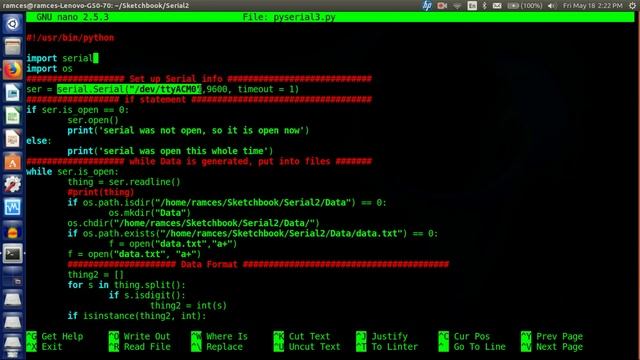Open the battery 100% indicator menu
Screen dimensions: 640x360
click(x=524, y=5)
